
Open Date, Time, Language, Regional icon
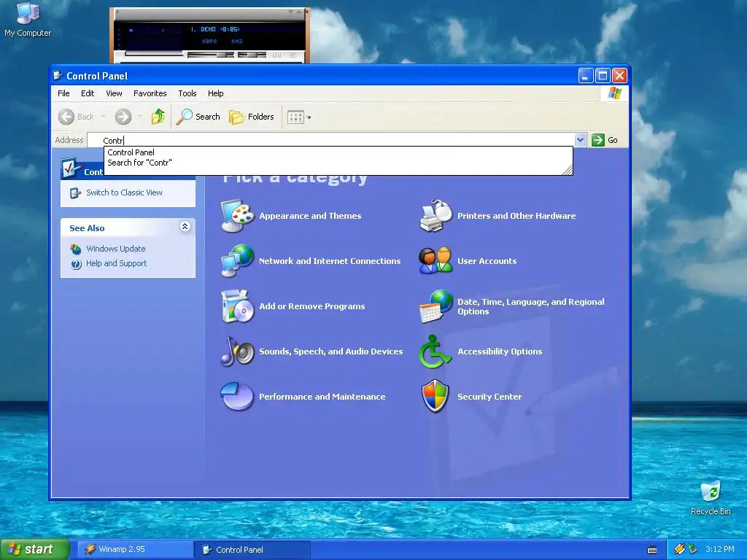pos(436,306)
